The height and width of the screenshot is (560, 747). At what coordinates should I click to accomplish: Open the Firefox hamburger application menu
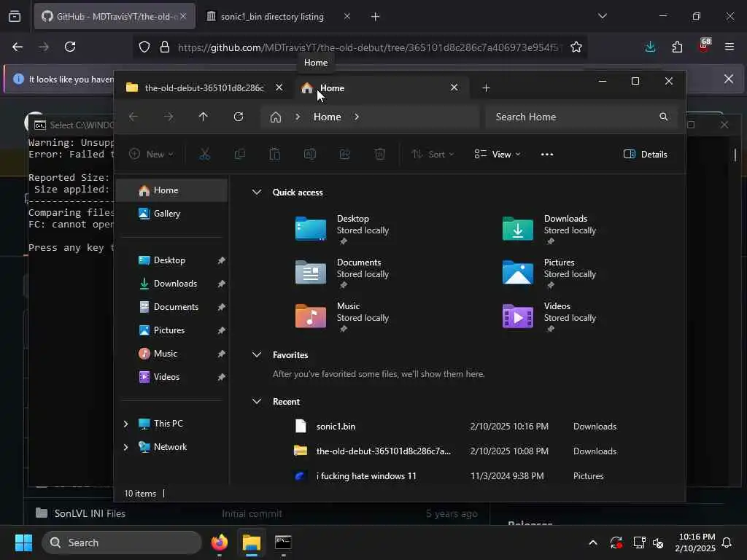pos(729,47)
